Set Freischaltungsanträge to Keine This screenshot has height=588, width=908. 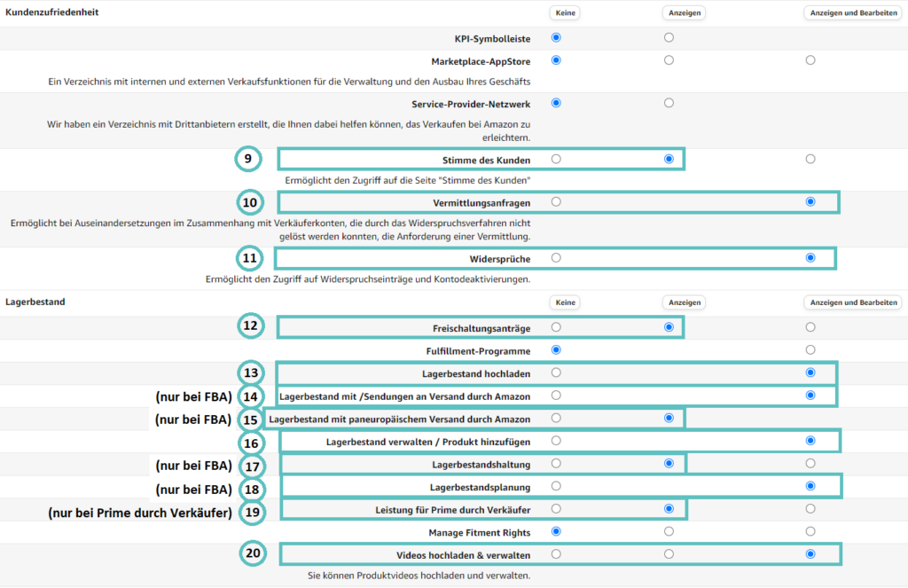(556, 327)
